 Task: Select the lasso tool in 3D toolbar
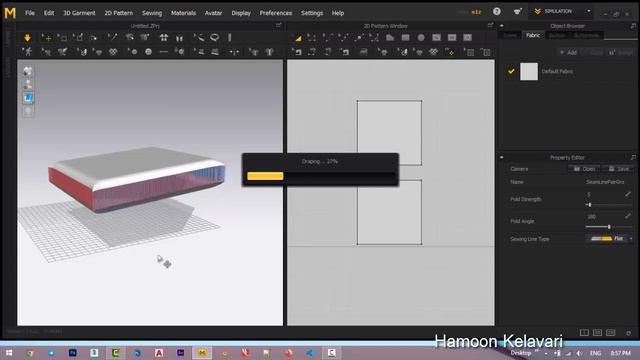(x=215, y=38)
